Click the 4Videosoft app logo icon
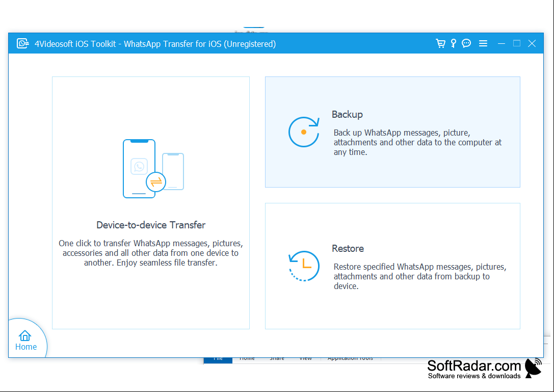Image resolution: width=554 pixels, height=392 pixels. click(22, 43)
